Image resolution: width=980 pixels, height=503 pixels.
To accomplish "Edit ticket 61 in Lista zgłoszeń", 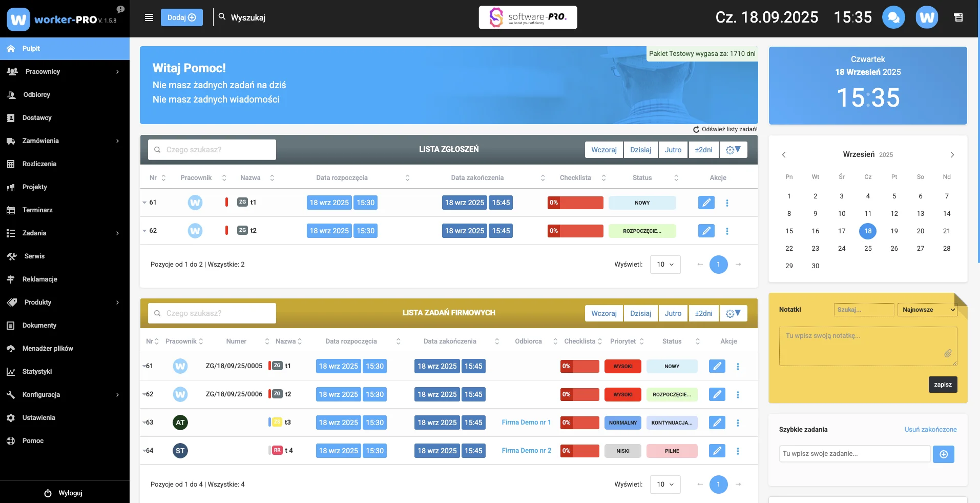I will click(706, 203).
